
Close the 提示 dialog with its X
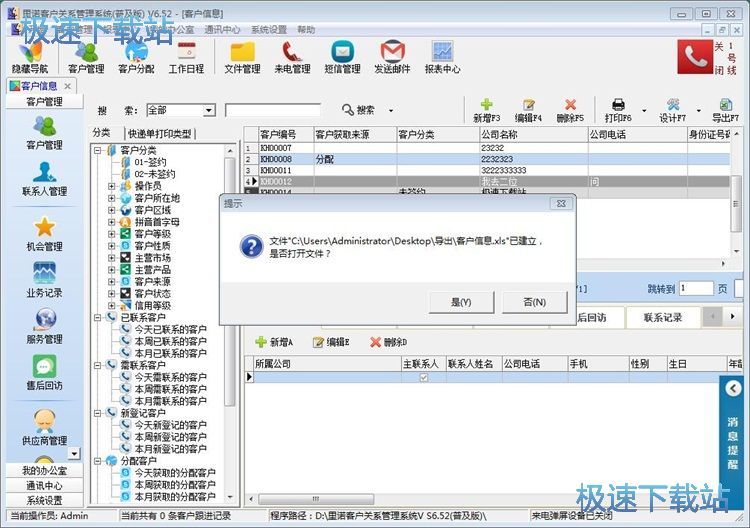tap(562, 203)
